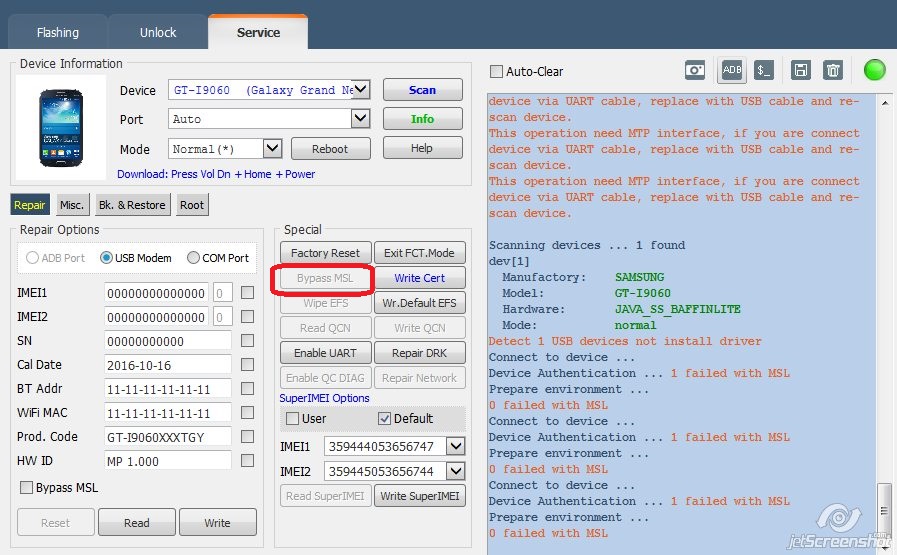Click the Repair Network button
The width and height of the screenshot is (897, 555).
pos(419,378)
